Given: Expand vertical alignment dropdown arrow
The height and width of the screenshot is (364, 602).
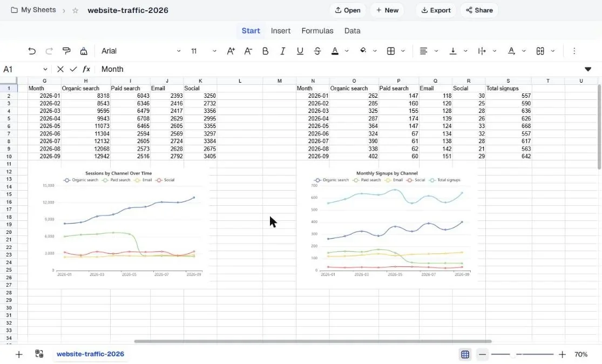Looking at the screenshot, I should pyautogui.click(x=465, y=51).
